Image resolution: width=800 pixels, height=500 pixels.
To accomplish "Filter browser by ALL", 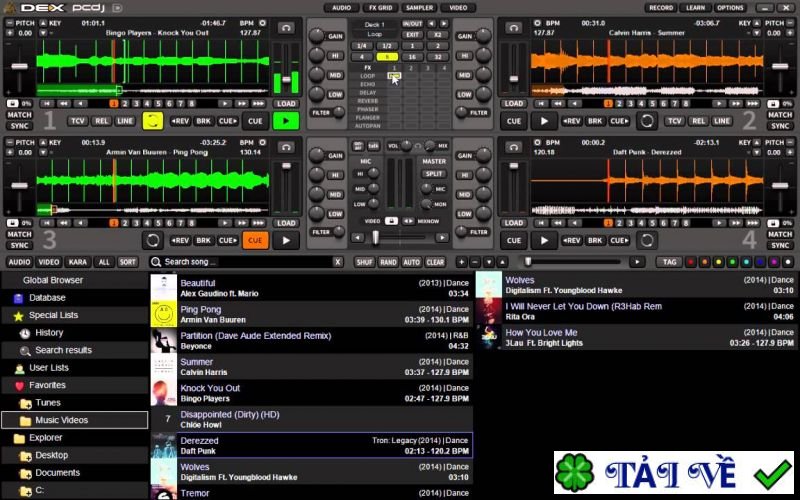I will click(104, 262).
